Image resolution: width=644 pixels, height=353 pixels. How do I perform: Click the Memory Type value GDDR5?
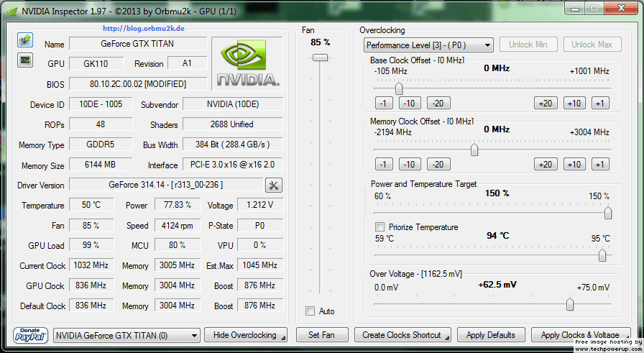[101, 145]
